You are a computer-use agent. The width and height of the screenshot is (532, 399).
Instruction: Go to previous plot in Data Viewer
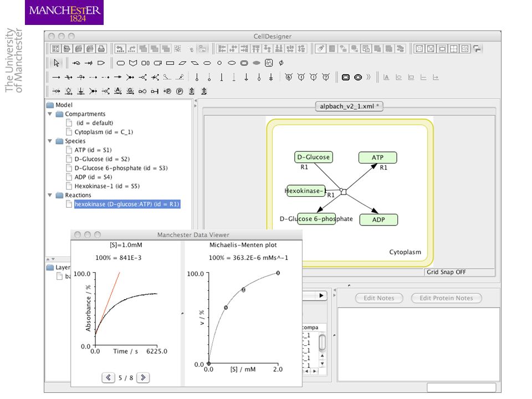point(108,377)
